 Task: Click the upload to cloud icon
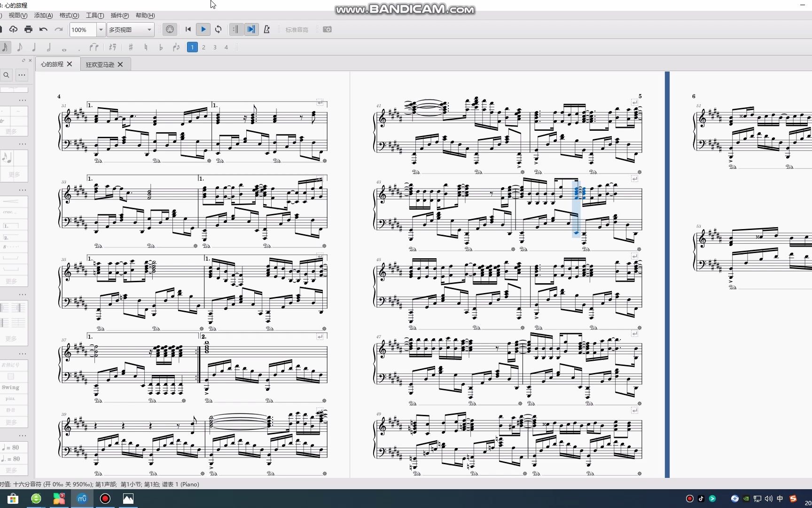[13, 29]
